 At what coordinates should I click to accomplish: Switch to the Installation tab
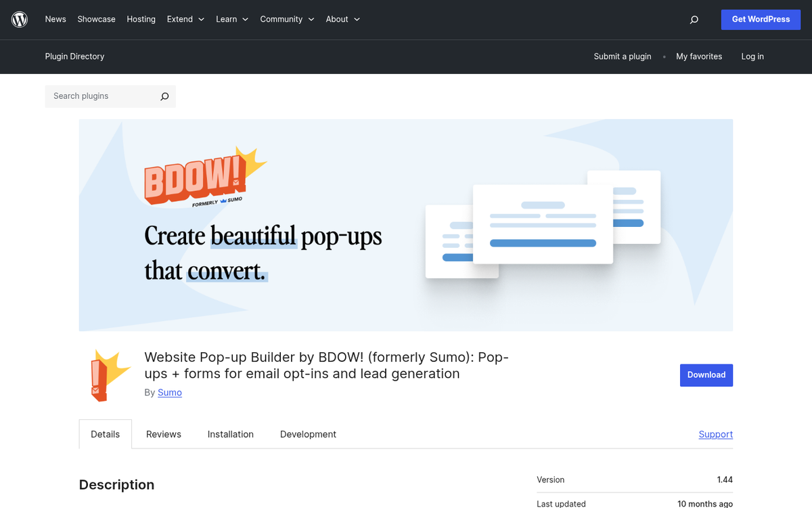tap(230, 434)
